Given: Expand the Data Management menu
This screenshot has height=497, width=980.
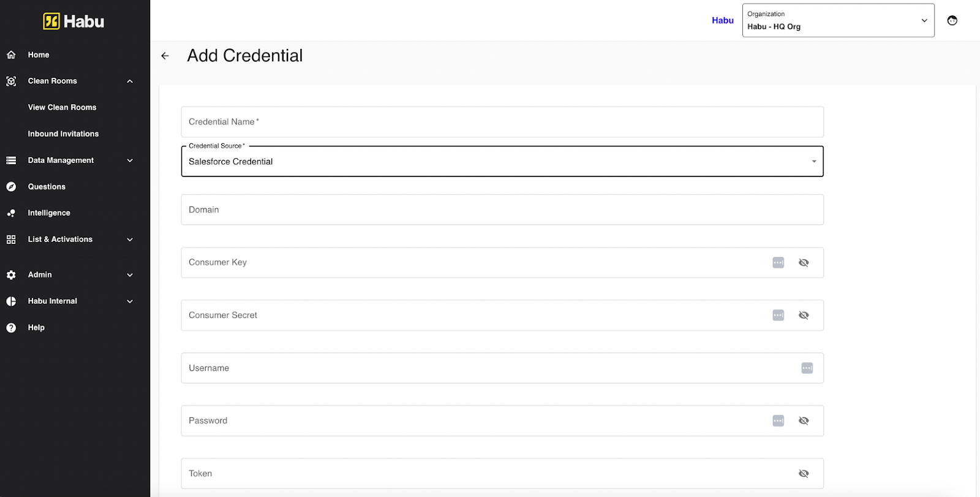Looking at the screenshot, I should point(130,161).
